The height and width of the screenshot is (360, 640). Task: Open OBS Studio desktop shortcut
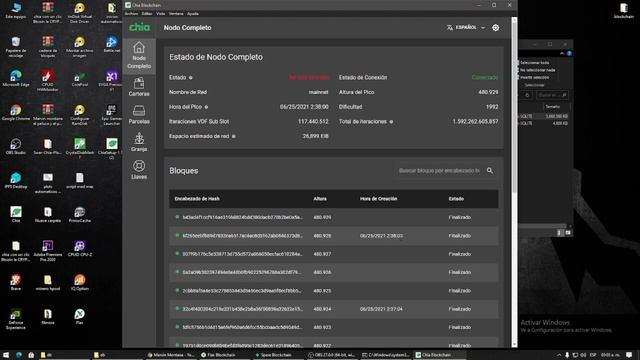16,146
